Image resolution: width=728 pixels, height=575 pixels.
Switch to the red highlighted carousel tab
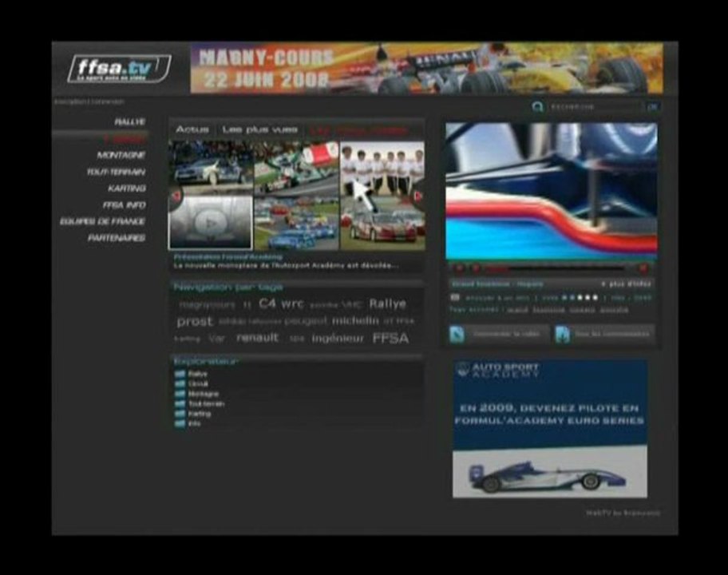coord(359,130)
